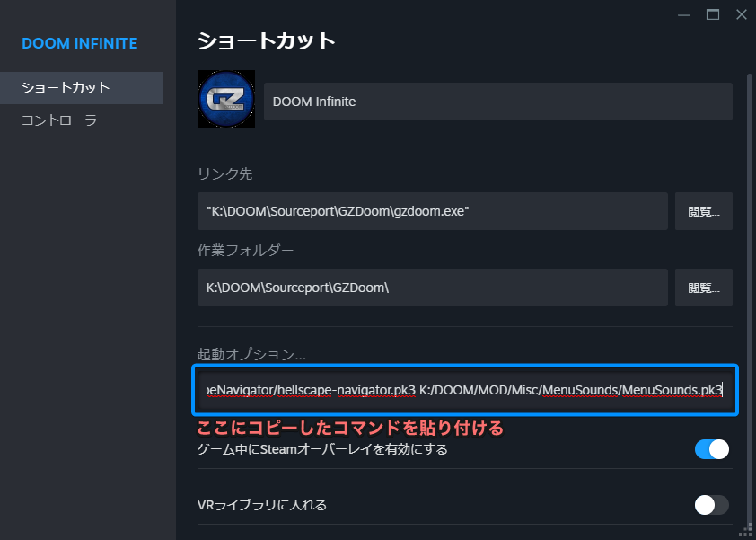
Task: Browse for the リンク先 target executable
Action: click(703, 211)
